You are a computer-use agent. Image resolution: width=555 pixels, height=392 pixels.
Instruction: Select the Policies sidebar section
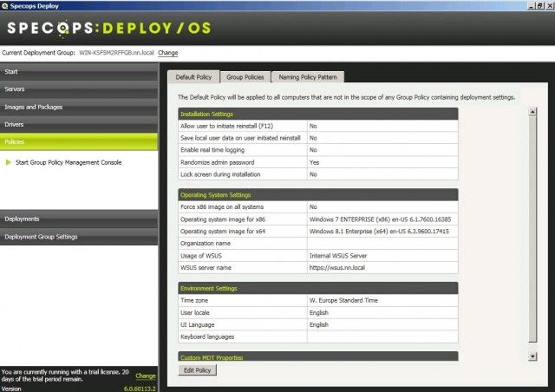point(79,141)
